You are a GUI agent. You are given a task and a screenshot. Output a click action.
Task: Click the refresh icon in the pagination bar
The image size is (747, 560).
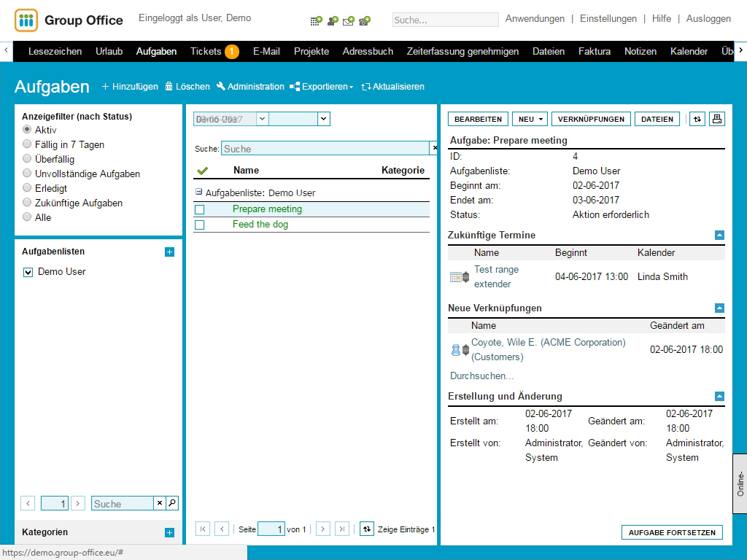coord(367,529)
